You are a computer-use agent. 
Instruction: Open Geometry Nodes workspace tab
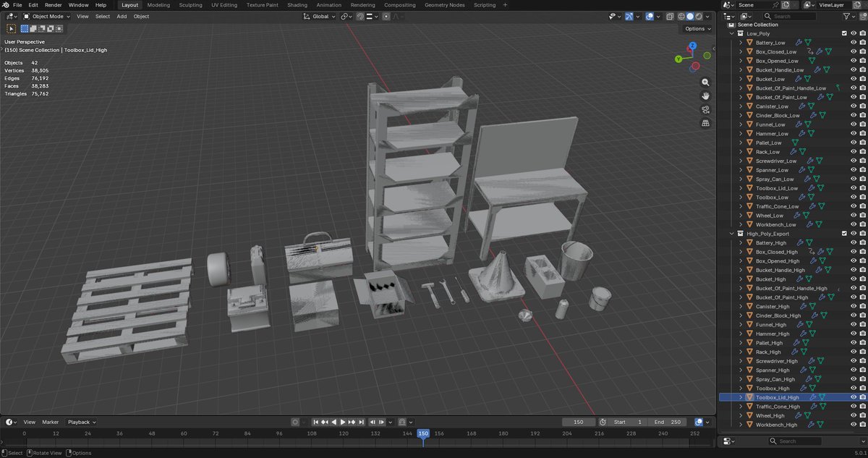pos(445,5)
